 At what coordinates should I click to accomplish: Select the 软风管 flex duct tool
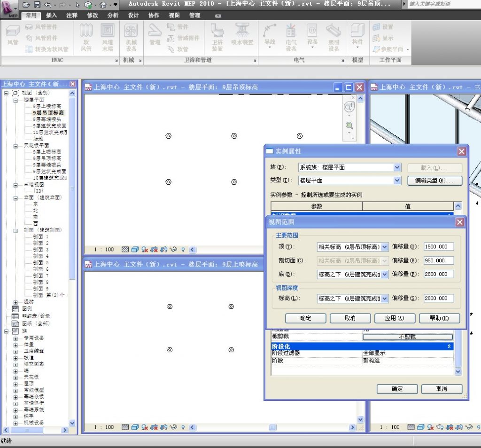pos(86,37)
